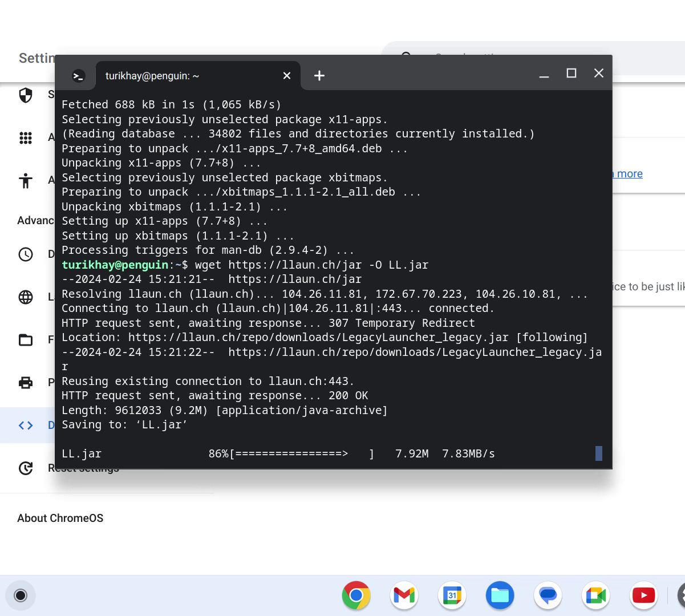Click the Settings globe languages icon
The height and width of the screenshot is (616, 685).
pyautogui.click(x=26, y=297)
